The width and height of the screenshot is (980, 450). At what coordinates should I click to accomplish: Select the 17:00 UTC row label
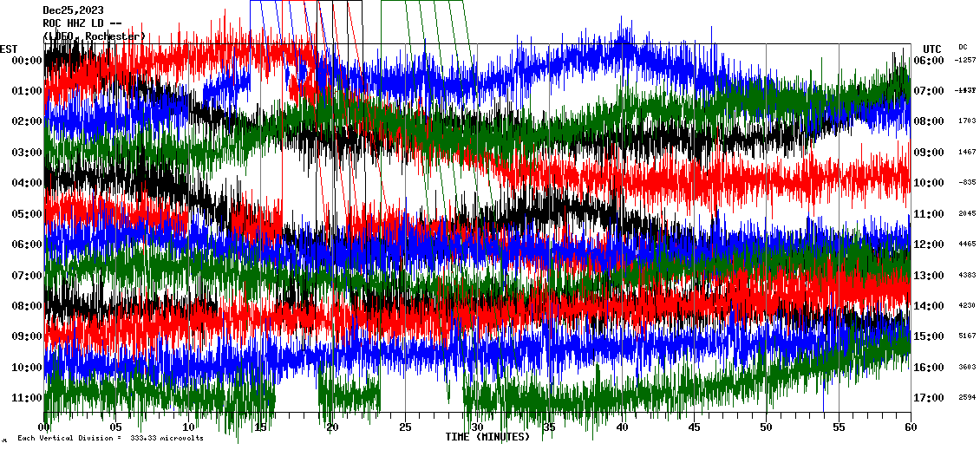(x=929, y=398)
